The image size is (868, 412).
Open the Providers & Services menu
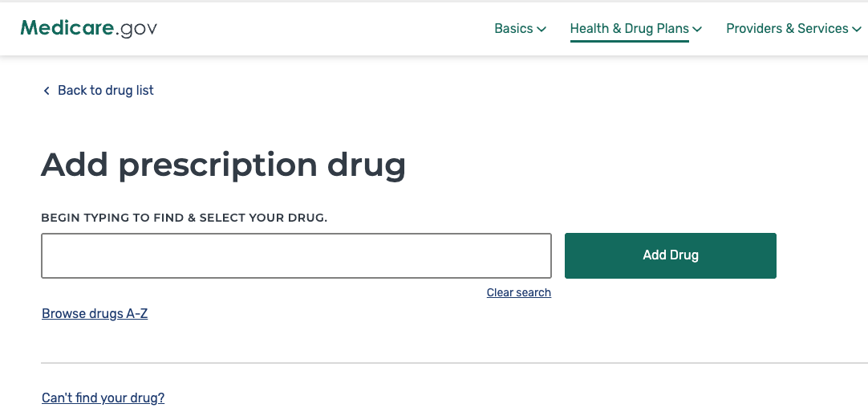pyautogui.click(x=786, y=28)
